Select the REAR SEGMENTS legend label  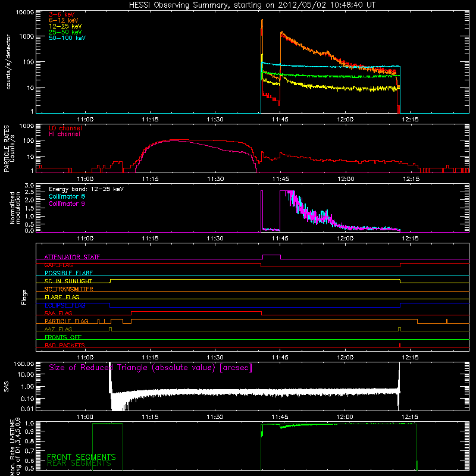pos(79,464)
